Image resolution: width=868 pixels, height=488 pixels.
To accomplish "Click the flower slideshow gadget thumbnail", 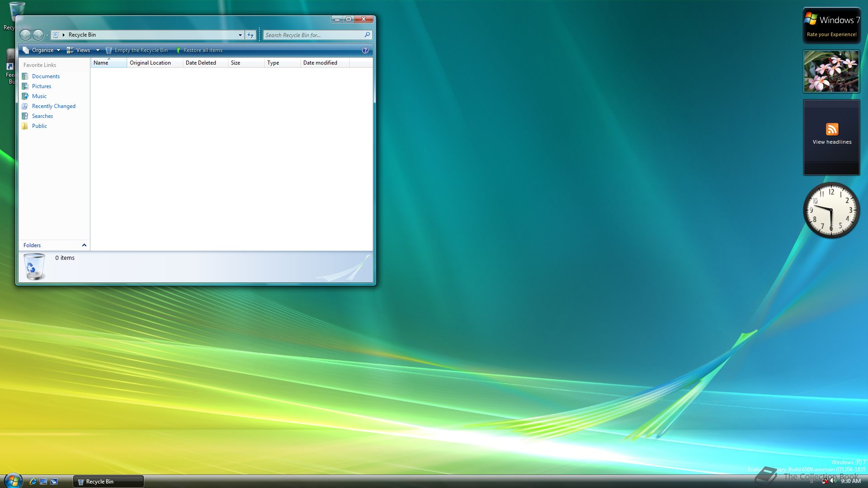I will (831, 71).
